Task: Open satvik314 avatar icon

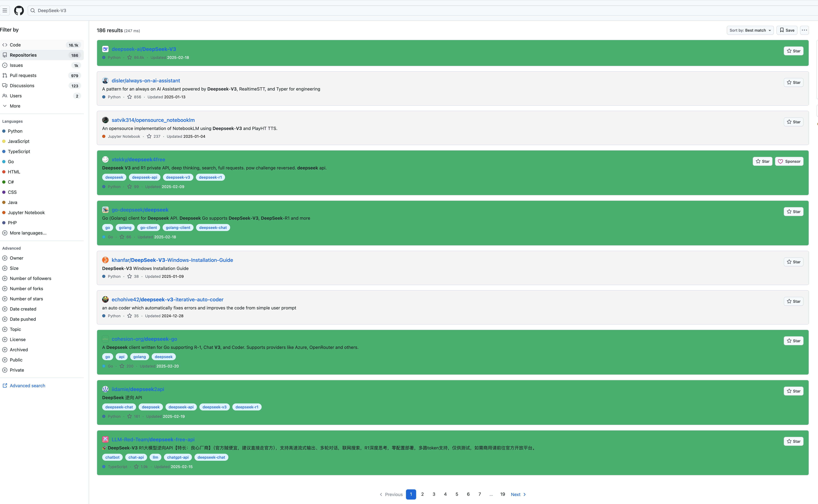Action: [x=105, y=120]
